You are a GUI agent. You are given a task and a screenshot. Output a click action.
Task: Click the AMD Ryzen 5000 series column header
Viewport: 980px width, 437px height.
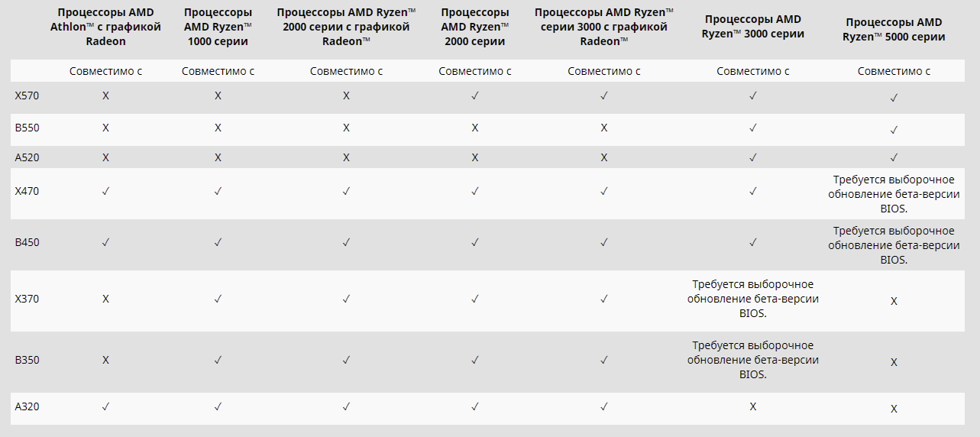(x=894, y=30)
